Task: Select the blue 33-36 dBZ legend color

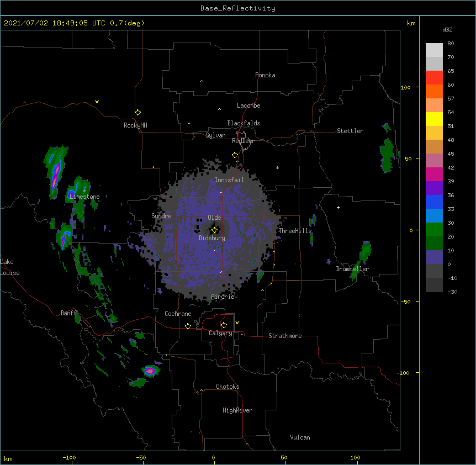Action: pyautogui.click(x=434, y=202)
